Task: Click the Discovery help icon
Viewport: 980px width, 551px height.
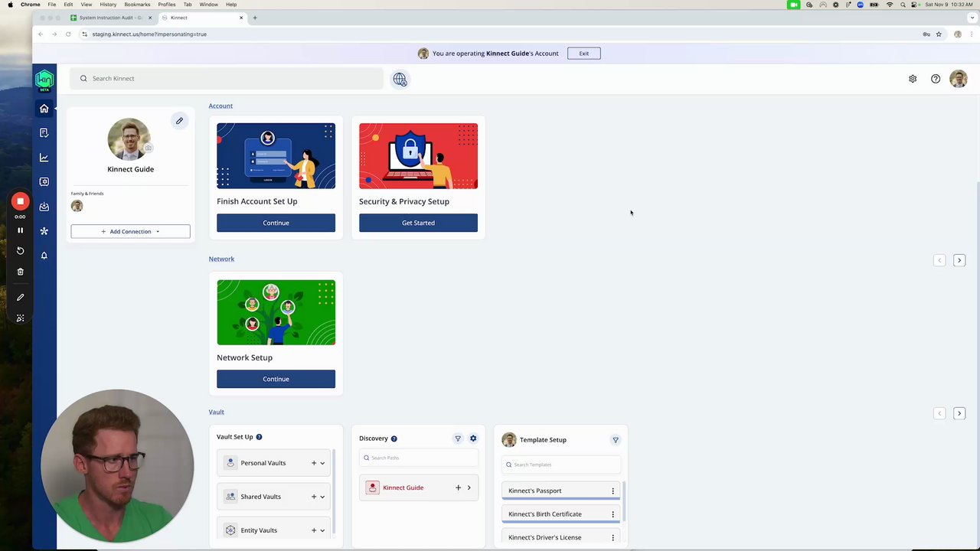Action: click(x=394, y=439)
